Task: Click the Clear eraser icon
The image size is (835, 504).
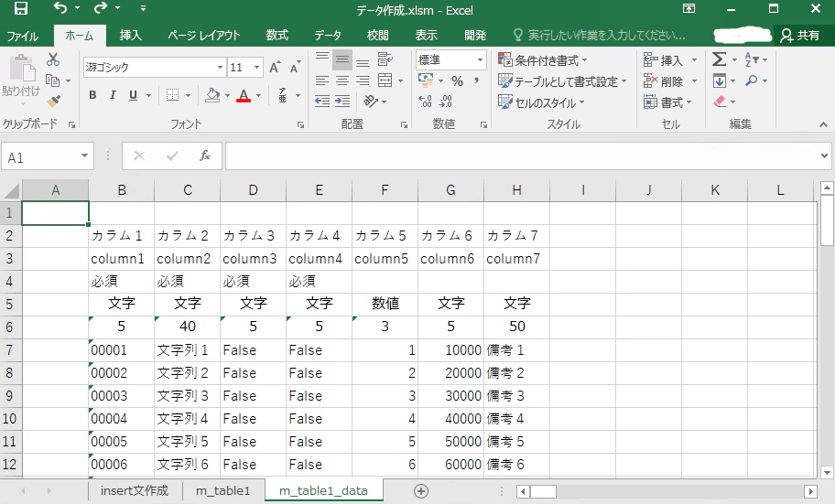Action: [720, 102]
